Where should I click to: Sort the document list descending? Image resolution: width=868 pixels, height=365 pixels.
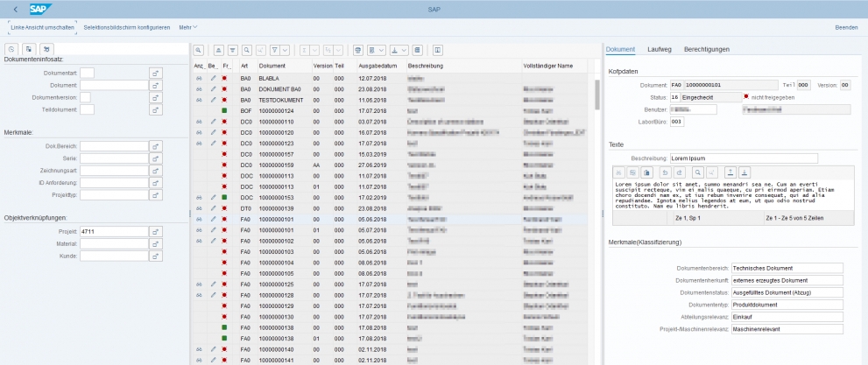click(x=233, y=50)
